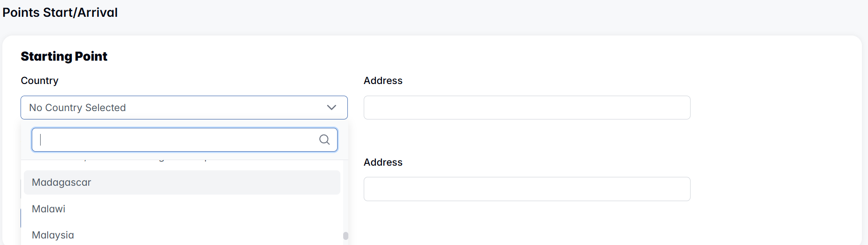The height and width of the screenshot is (245, 868).
Task: Click the 'No Country Selected' combo box
Action: [x=177, y=107]
